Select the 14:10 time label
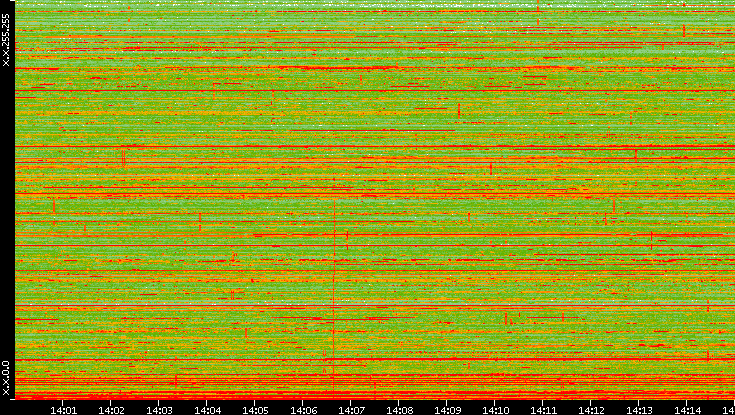This screenshot has width=735, height=415. click(495, 410)
